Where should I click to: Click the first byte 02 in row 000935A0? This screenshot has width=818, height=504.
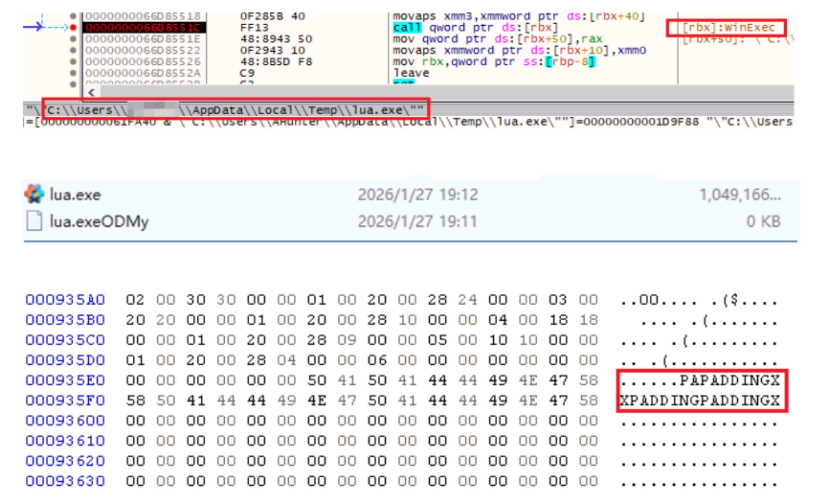tap(135, 300)
